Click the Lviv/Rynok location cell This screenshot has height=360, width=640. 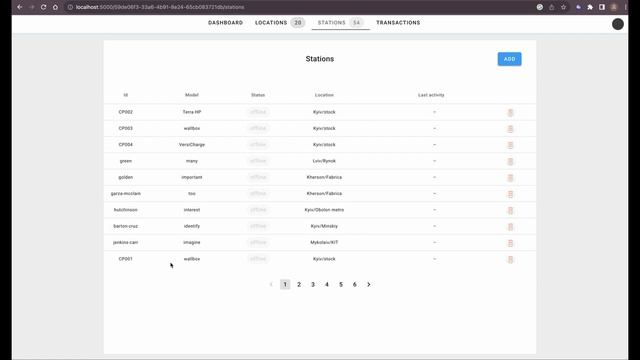click(324, 161)
